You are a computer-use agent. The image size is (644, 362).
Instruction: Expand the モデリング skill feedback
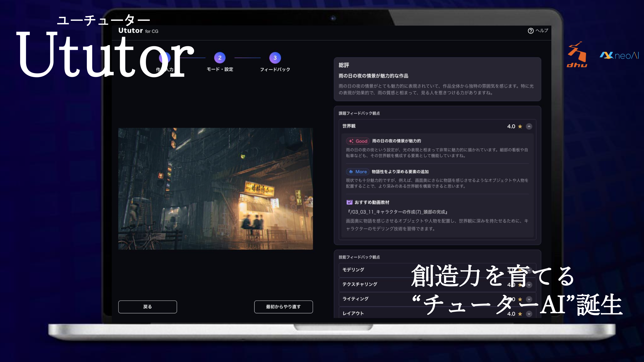[x=529, y=270]
